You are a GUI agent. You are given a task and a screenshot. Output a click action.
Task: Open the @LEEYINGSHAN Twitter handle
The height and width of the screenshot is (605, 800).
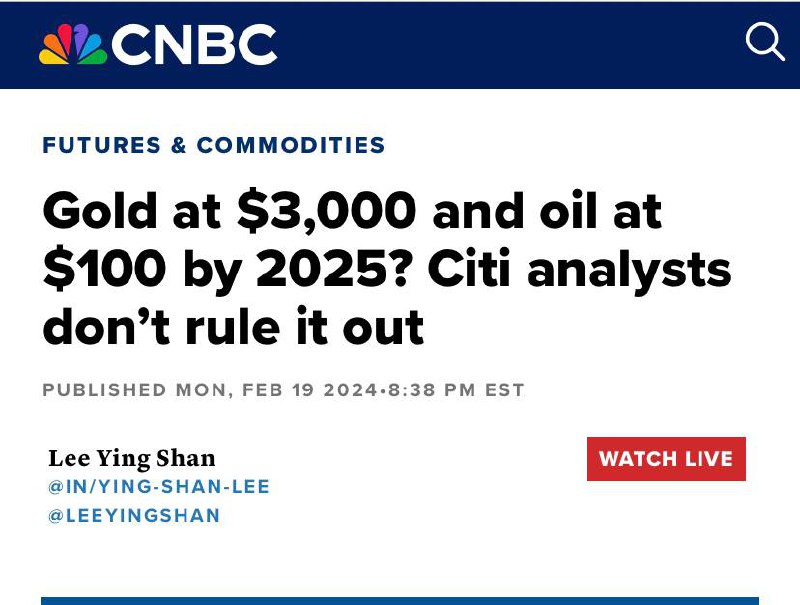coord(134,515)
